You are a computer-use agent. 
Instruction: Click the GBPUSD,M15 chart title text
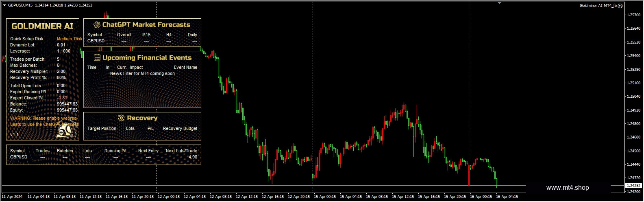[21, 5]
